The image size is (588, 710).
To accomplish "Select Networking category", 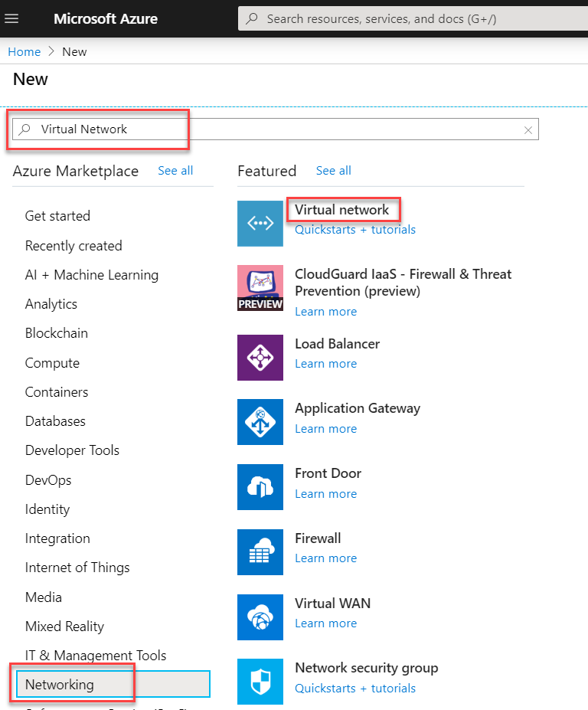I will pyautogui.click(x=113, y=684).
